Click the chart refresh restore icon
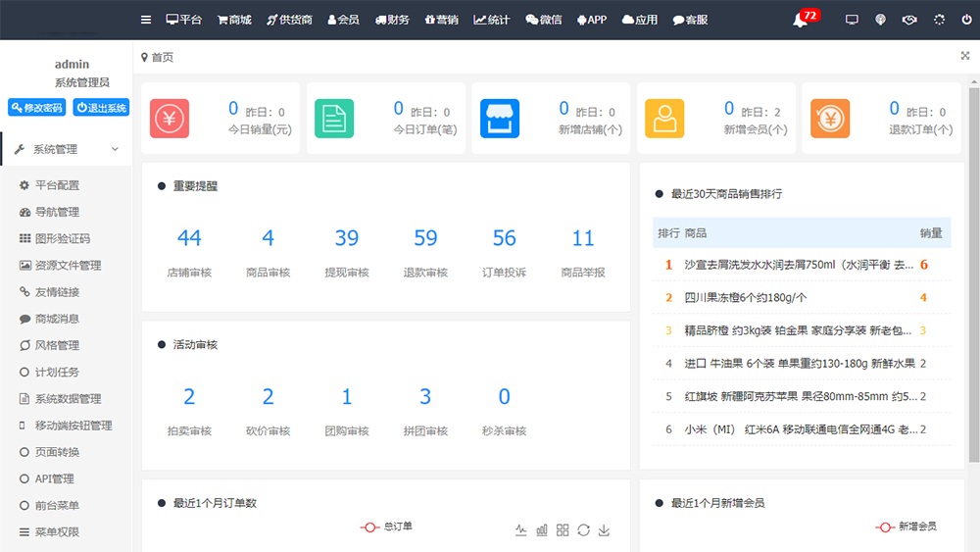The width and height of the screenshot is (980, 552). (583, 530)
